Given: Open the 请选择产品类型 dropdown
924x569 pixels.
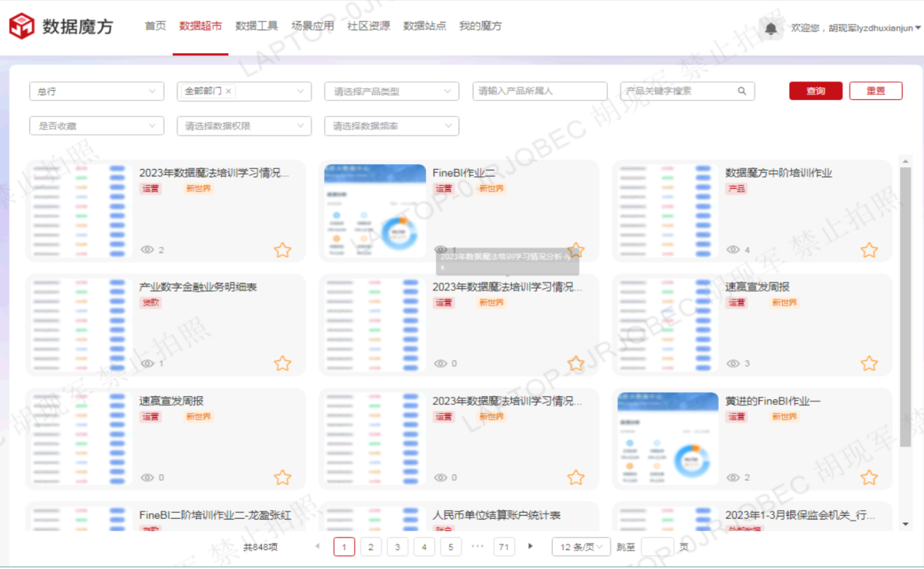Looking at the screenshot, I should (392, 91).
